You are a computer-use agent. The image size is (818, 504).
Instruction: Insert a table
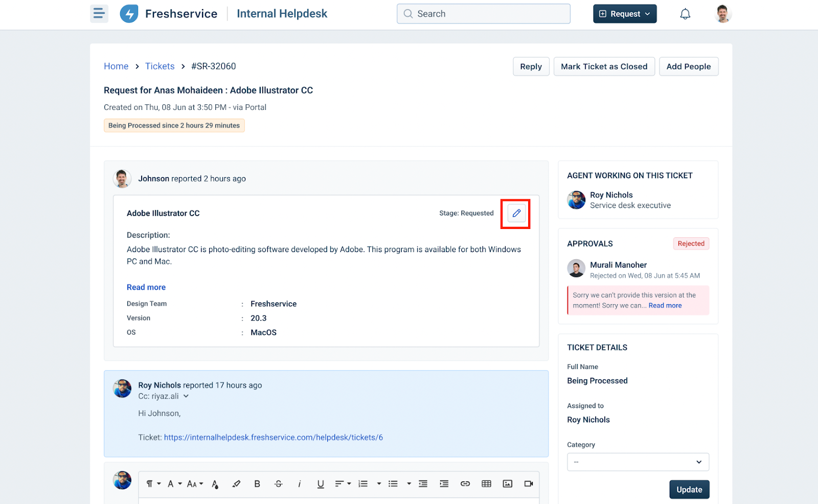point(486,484)
